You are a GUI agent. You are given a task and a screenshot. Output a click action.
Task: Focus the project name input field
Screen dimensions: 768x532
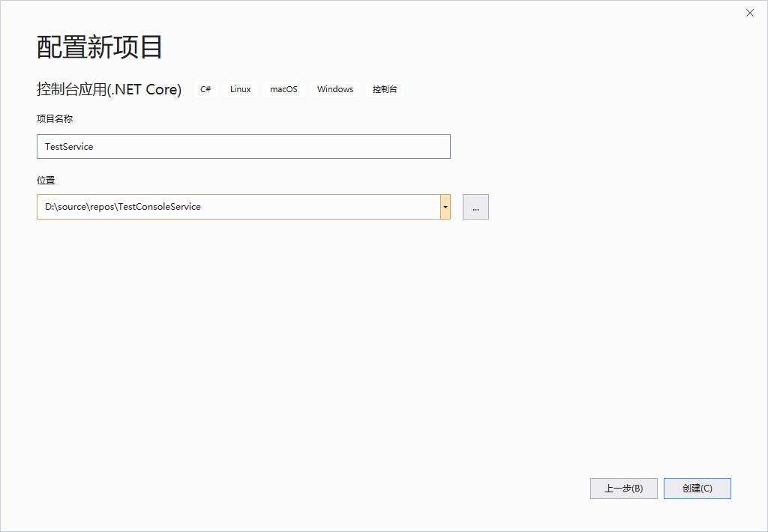(x=243, y=147)
